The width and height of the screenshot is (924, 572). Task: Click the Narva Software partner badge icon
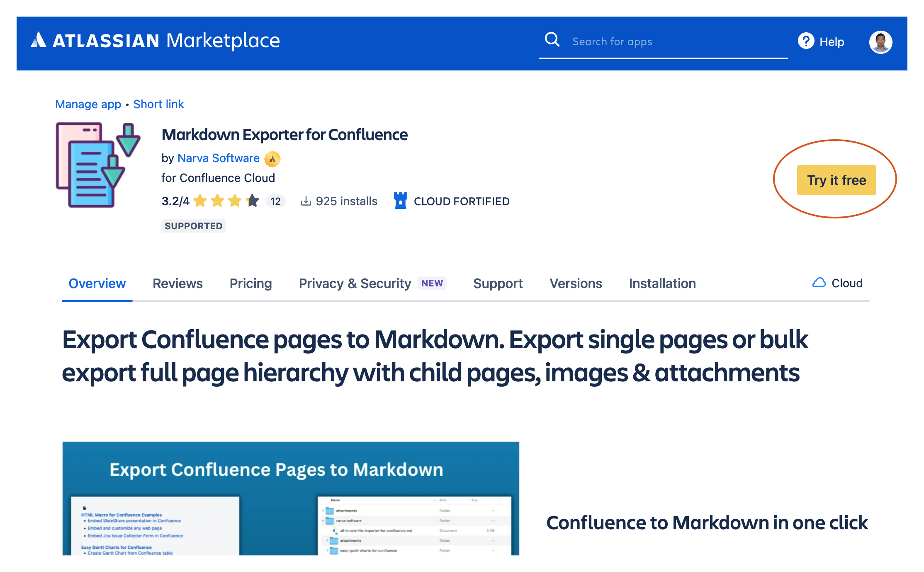272,159
